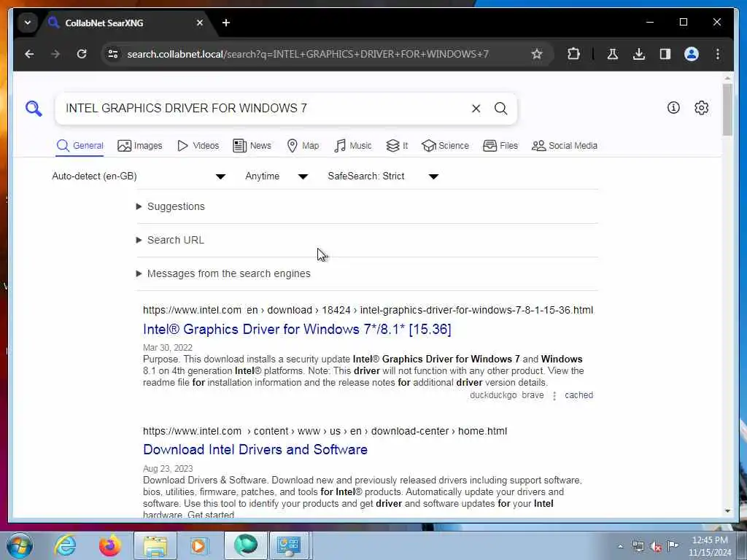
Task: Open the profile avatar menu
Action: click(x=692, y=54)
